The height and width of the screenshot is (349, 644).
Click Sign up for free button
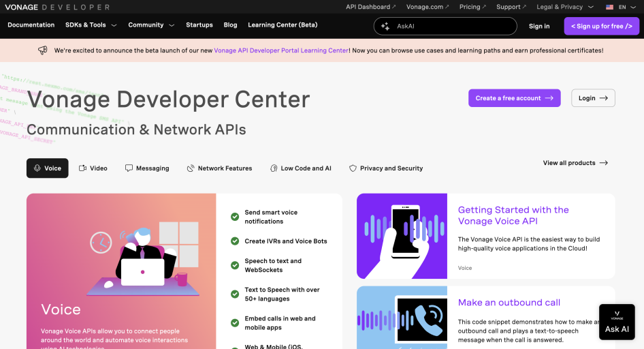pyautogui.click(x=601, y=26)
